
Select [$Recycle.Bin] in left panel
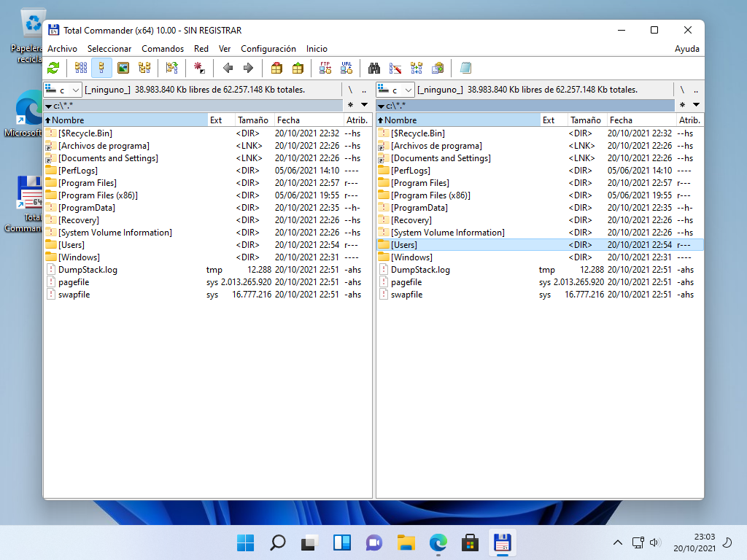tap(207, 133)
